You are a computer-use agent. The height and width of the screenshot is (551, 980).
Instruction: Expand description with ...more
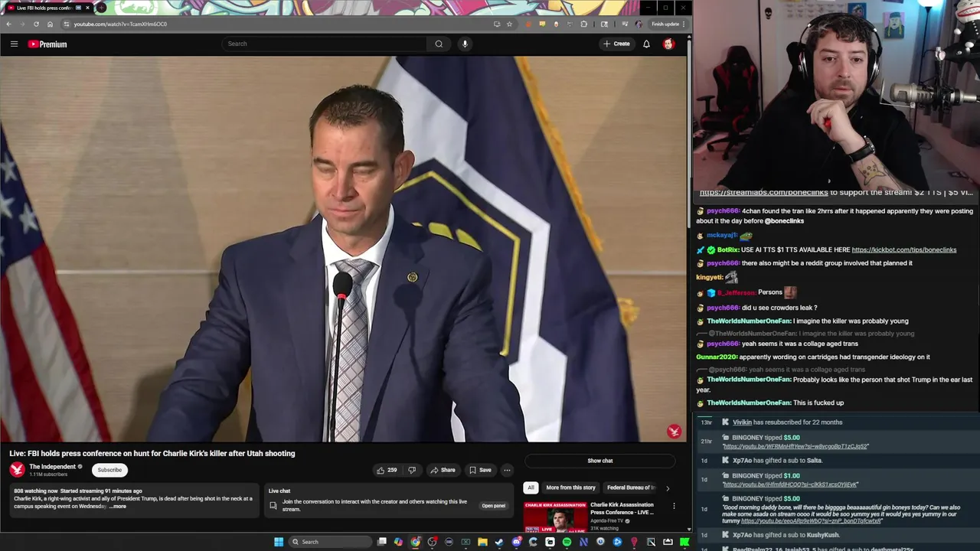click(118, 507)
